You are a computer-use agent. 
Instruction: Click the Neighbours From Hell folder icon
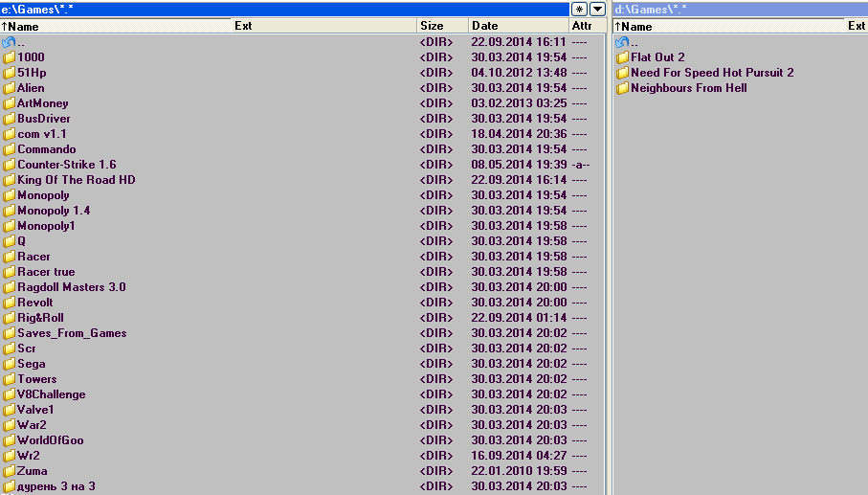coord(623,88)
